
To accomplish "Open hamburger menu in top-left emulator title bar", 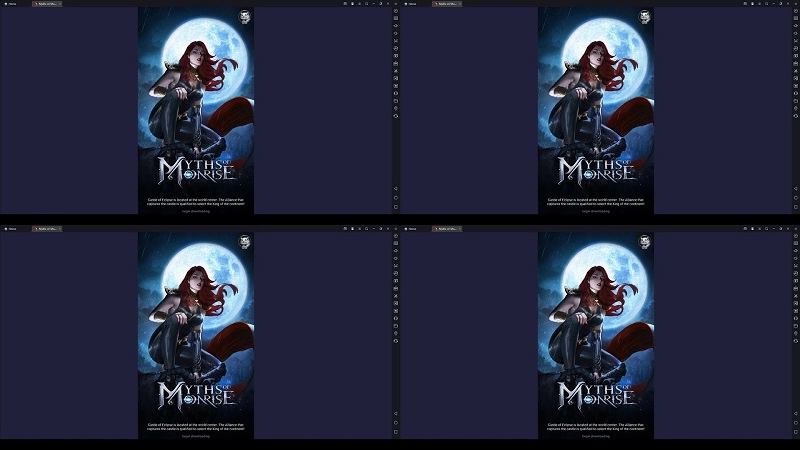I will coord(359,4).
